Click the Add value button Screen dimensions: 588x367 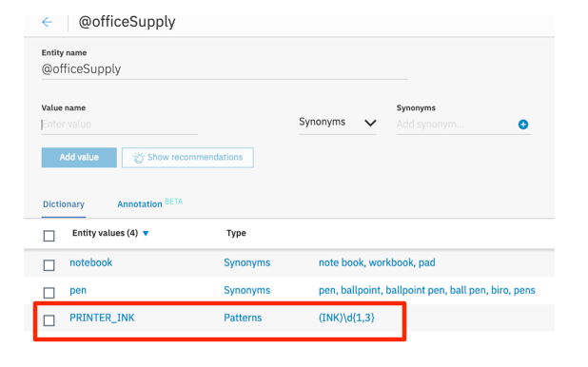pos(79,158)
